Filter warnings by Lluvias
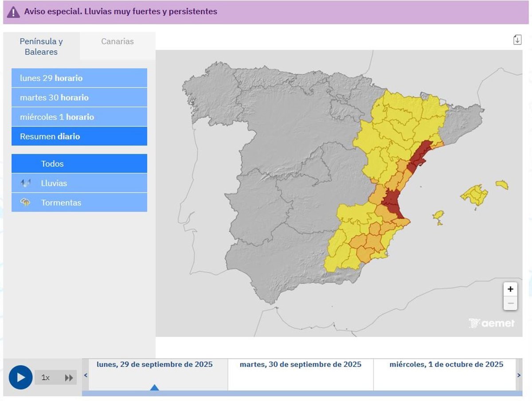Image resolution: width=532 pixels, height=401 pixels. 79,183
